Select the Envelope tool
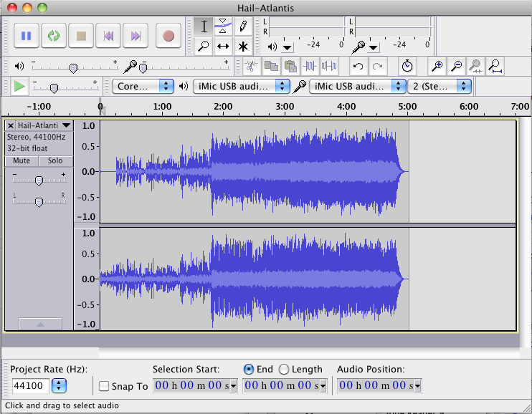 pos(223,27)
